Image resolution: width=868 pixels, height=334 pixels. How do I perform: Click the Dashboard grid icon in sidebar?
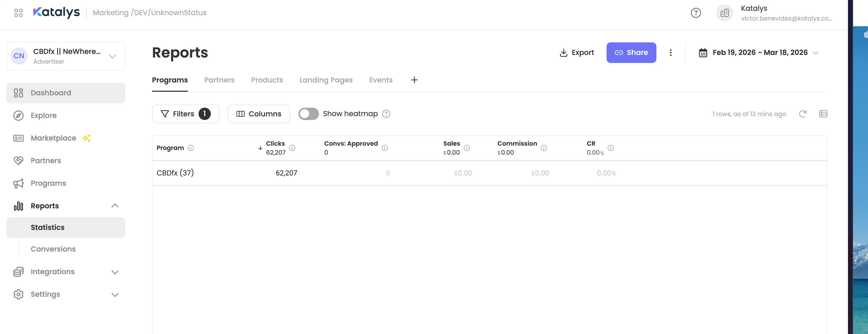coord(18,93)
